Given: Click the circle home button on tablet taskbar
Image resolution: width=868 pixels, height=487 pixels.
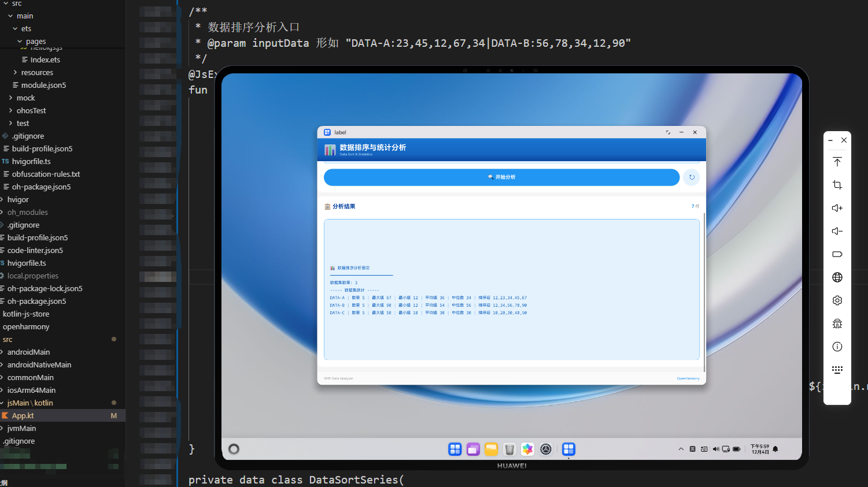Looking at the screenshot, I should click(x=234, y=449).
